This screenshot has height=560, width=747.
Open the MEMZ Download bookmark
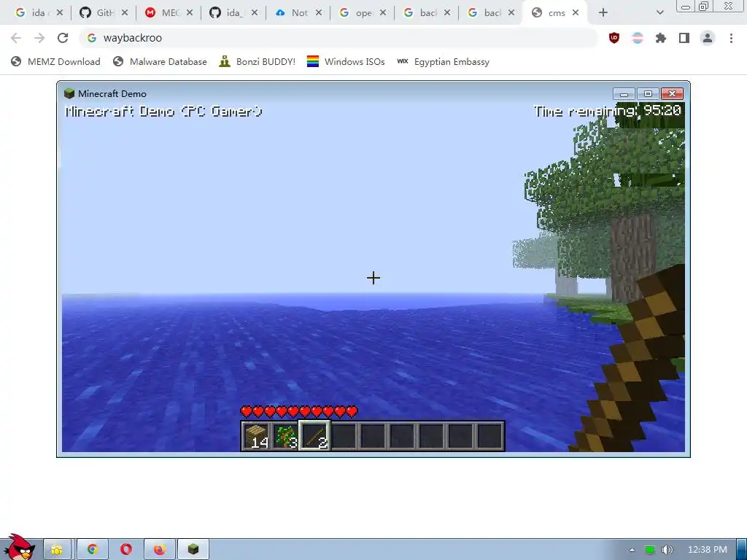point(55,61)
